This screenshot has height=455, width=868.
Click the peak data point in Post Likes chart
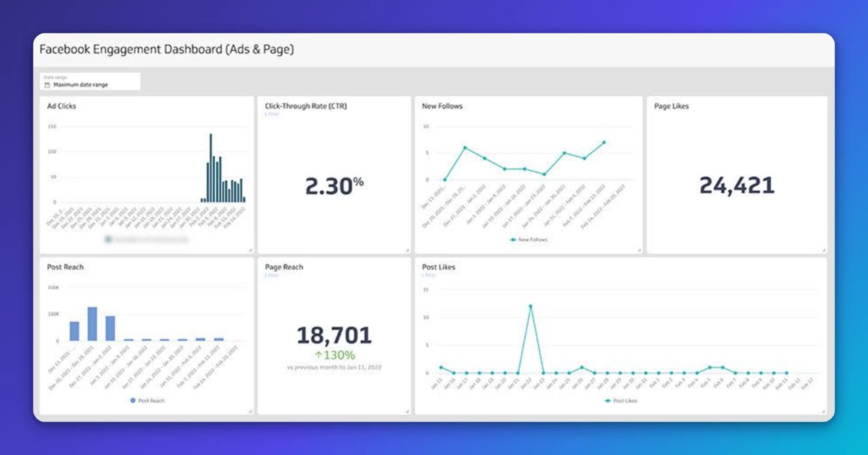[530, 306]
